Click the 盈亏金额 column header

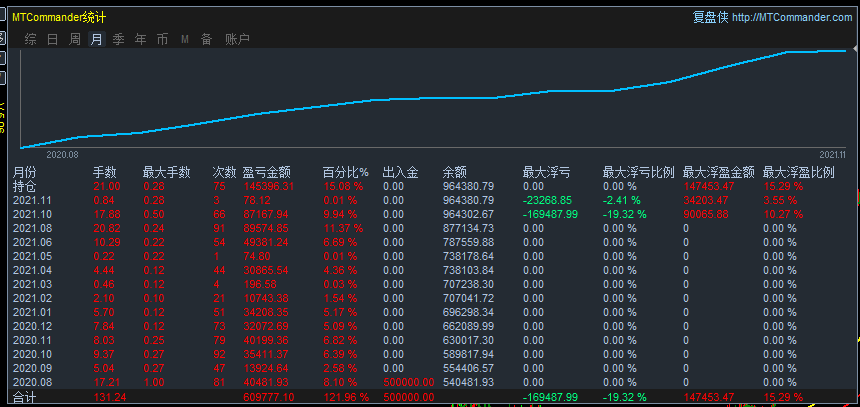266,172
